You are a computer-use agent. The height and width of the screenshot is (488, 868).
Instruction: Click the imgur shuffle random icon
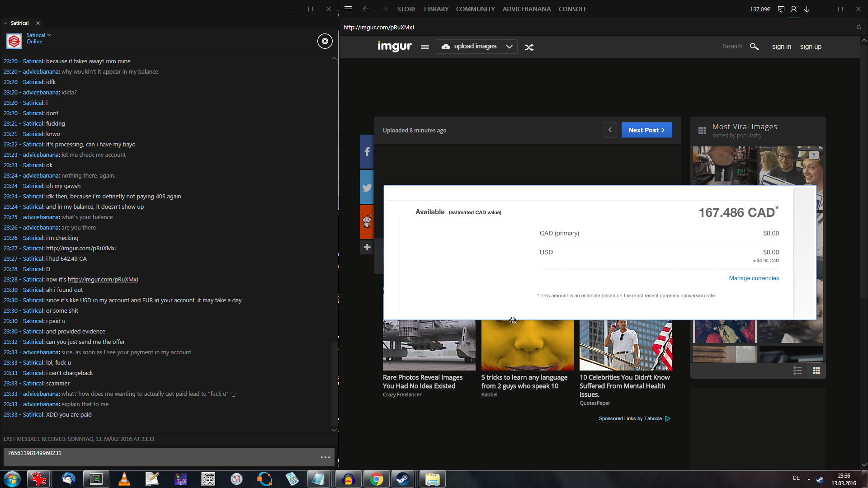pos(529,47)
